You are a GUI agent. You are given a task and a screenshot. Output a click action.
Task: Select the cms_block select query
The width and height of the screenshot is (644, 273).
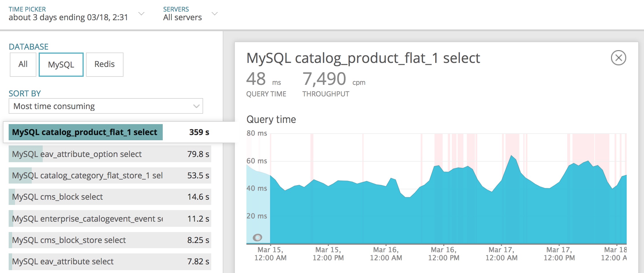[x=57, y=197]
